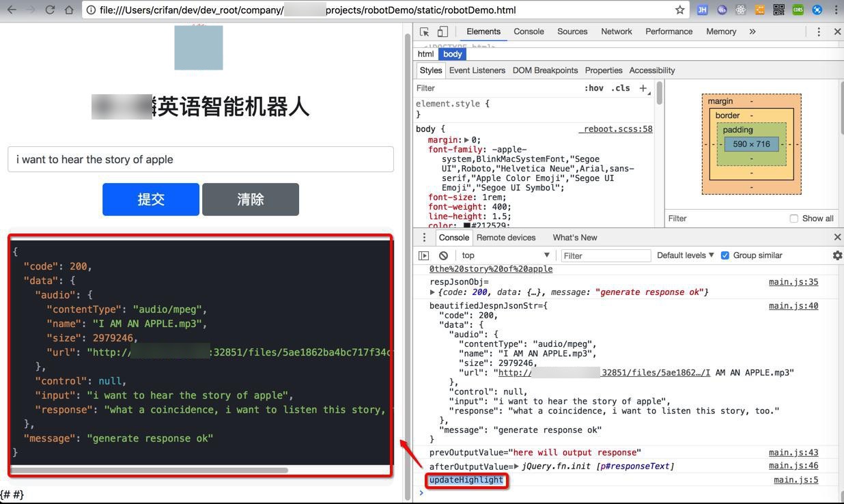844x504 pixels.
Task: Toggle device toolbar icon in DevTools
Action: [442, 31]
